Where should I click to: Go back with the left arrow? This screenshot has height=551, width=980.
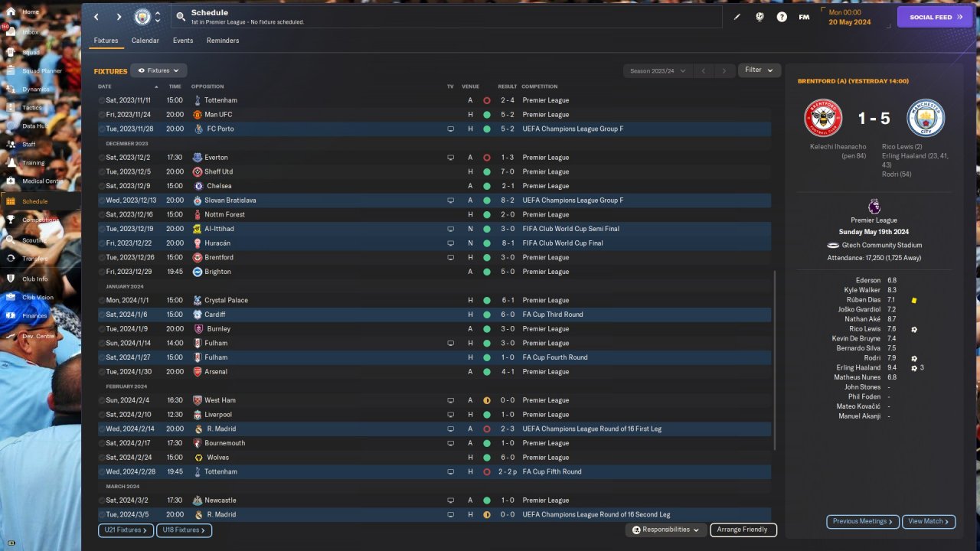coord(96,17)
